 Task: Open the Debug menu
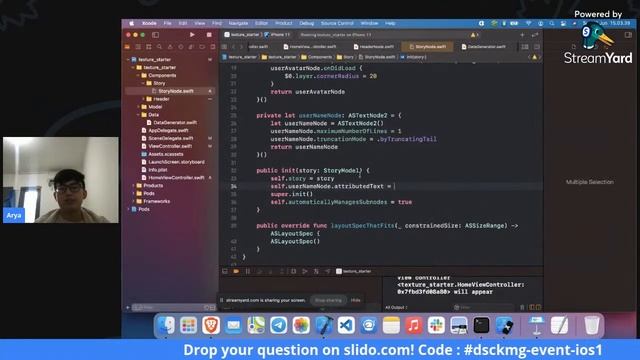307,23
